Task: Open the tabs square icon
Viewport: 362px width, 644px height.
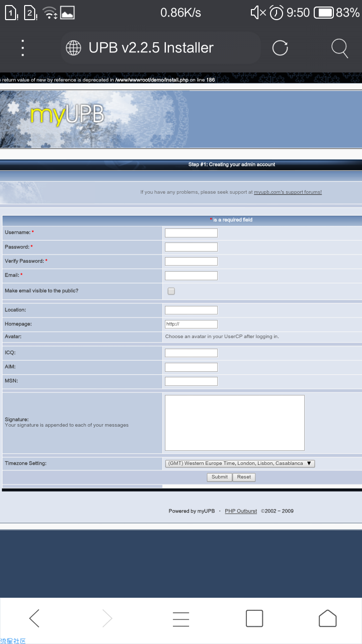Action: coord(254,618)
